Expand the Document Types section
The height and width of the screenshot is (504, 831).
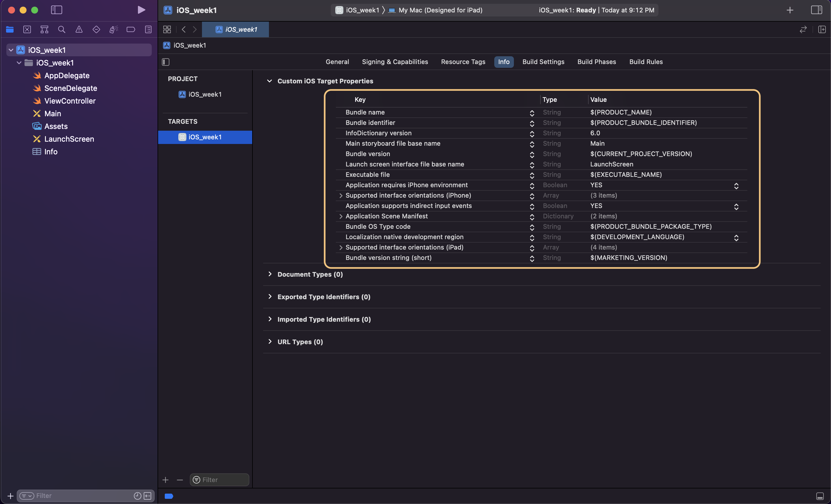(270, 274)
